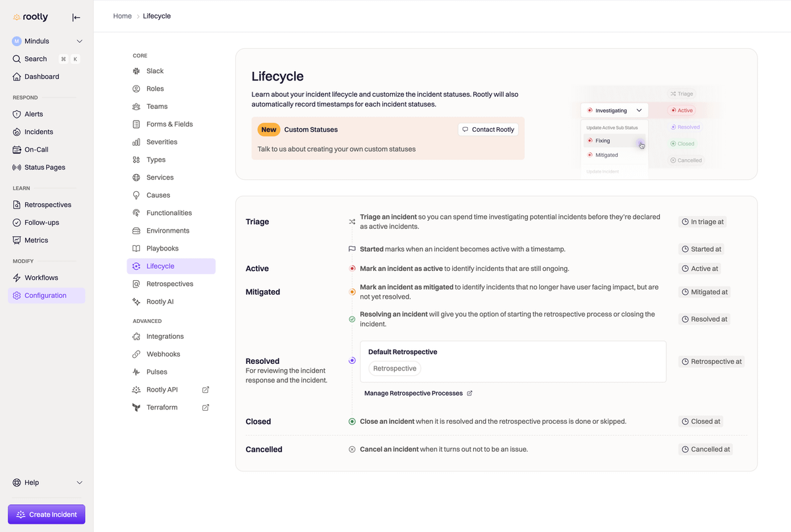The width and height of the screenshot is (791, 532).
Task: Click the lifecycle preview illustration
Action: coord(644,132)
